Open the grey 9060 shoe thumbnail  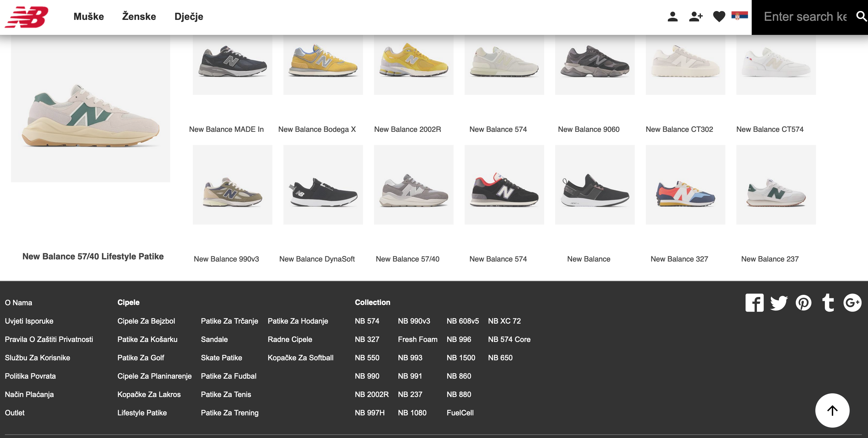(595, 65)
